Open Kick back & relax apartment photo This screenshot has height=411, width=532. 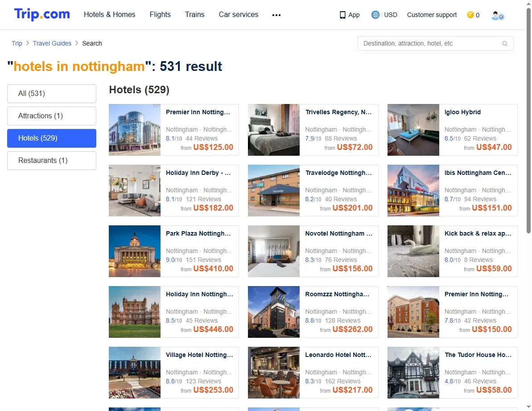click(x=413, y=252)
